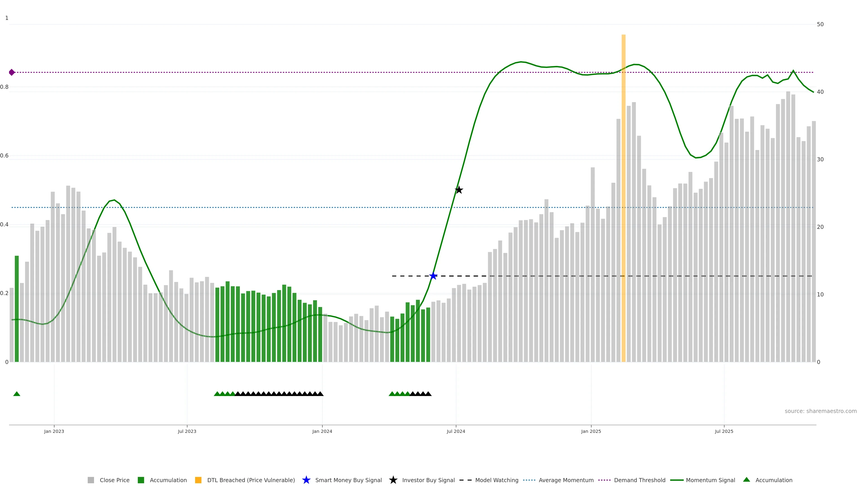Screen dimensions: 868x488
Task: Click the blue star icon in legend
Action: tap(306, 480)
